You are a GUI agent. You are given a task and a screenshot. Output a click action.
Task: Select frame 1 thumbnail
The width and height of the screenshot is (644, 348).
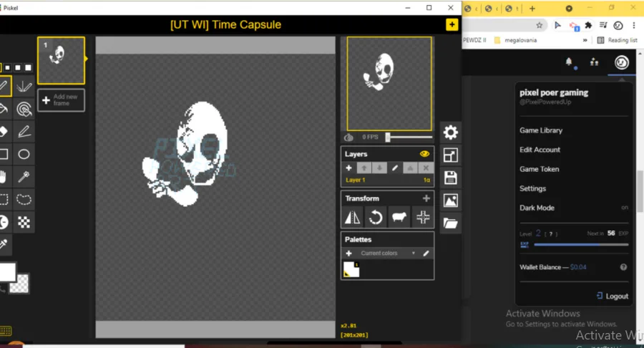(62, 60)
